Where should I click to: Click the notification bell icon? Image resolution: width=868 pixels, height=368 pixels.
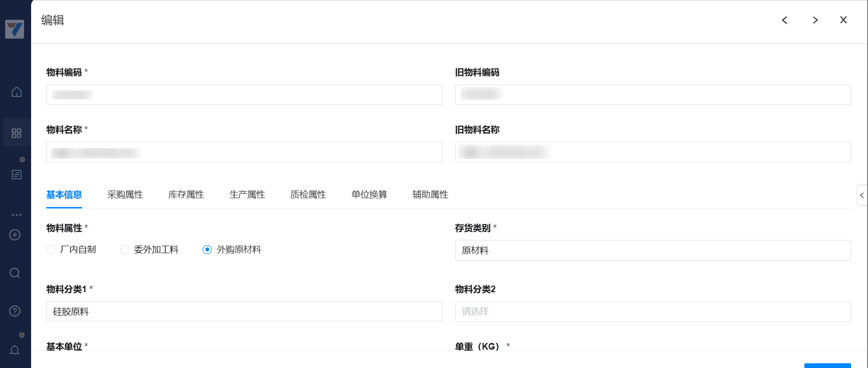pyautogui.click(x=15, y=350)
